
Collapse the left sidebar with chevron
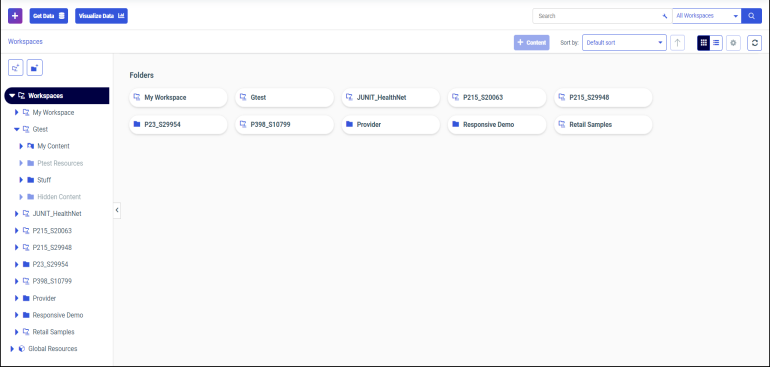[x=117, y=210]
